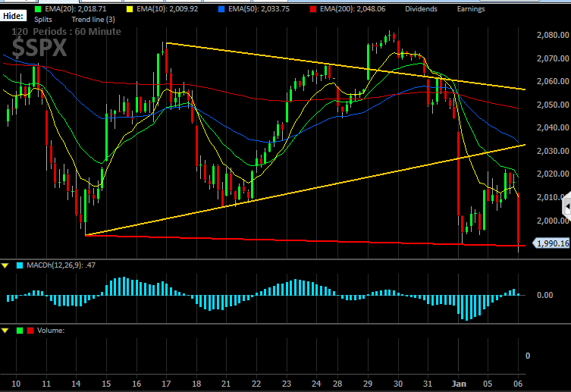The height and width of the screenshot is (392, 571).
Task: Click the 2,000.00 price axis label
Action: tap(553, 221)
